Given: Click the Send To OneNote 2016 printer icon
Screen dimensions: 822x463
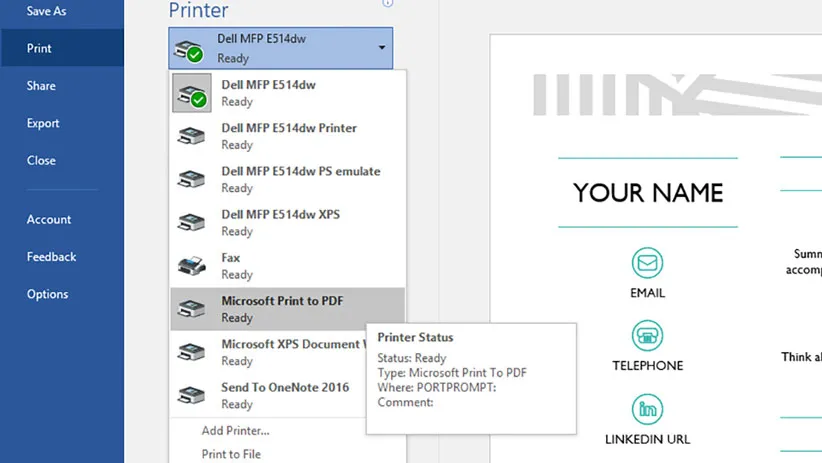Looking at the screenshot, I should (x=191, y=395).
